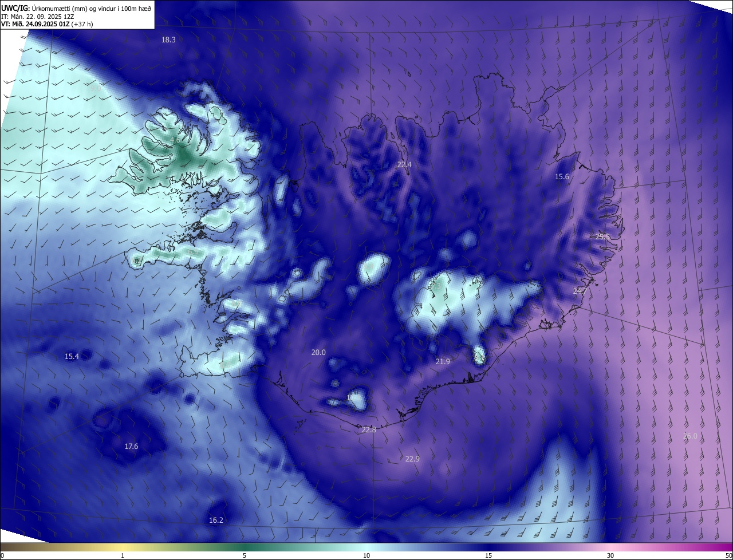
Task: Click the initial time line 'IT: Mán. 22. 09. 2025 12Z'
Action: pos(38,16)
